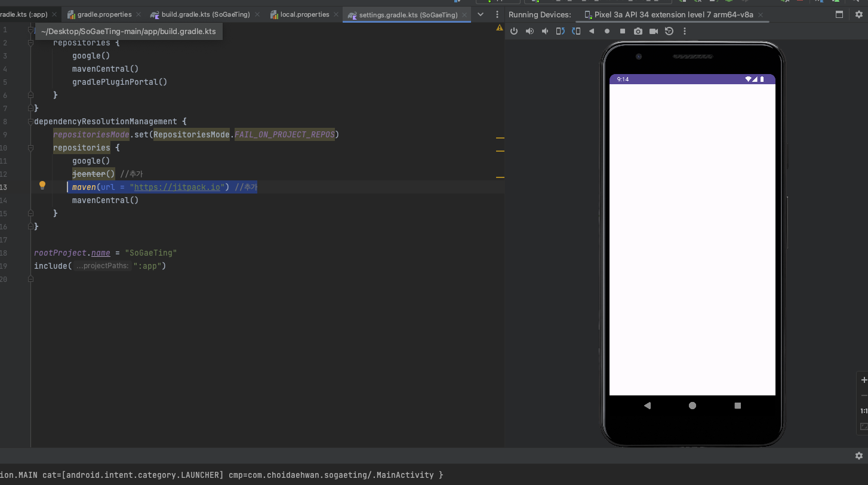The height and width of the screenshot is (485, 868).
Task: Click dependencyResolutionManagement keyword on line 8
Action: click(x=106, y=121)
